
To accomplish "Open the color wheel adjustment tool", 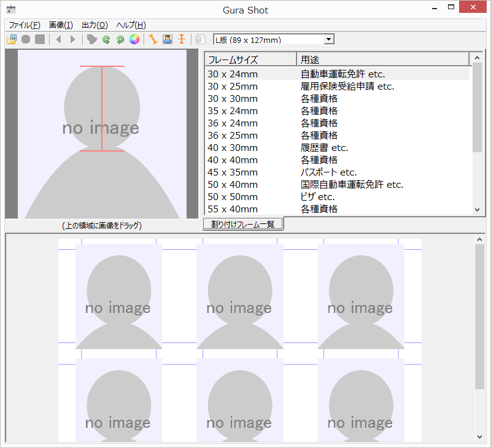I will click(x=136, y=39).
